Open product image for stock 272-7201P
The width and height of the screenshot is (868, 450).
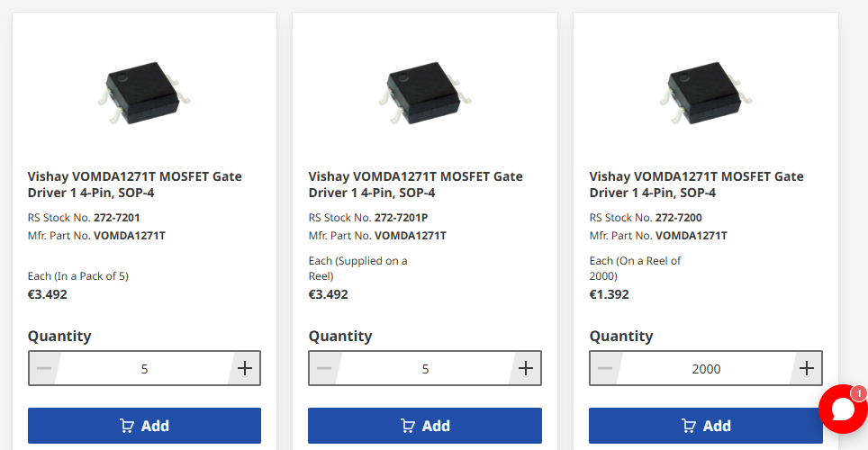425,88
